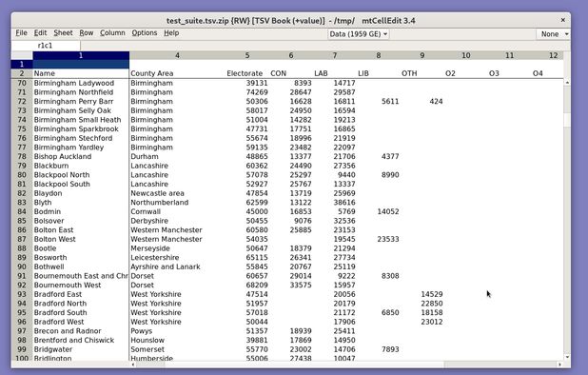Click the Bolton West name cell
588x375 pixels.
pyautogui.click(x=81, y=239)
